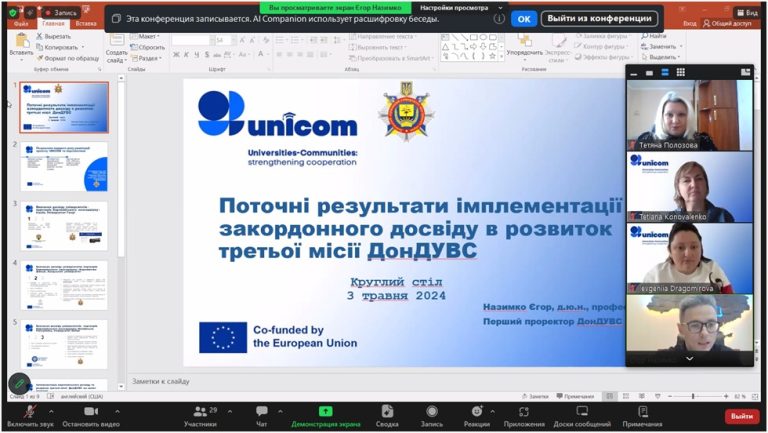
Task: Click OK on recording notice
Action: click(x=524, y=19)
